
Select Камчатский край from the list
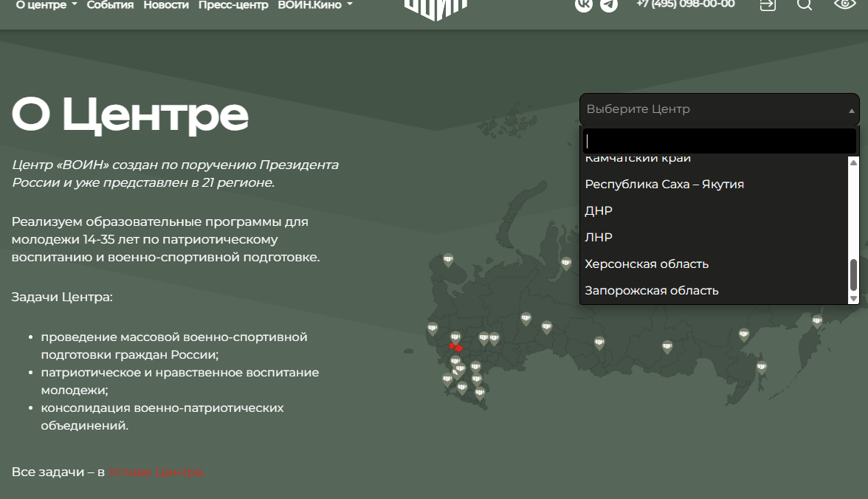tap(714, 159)
